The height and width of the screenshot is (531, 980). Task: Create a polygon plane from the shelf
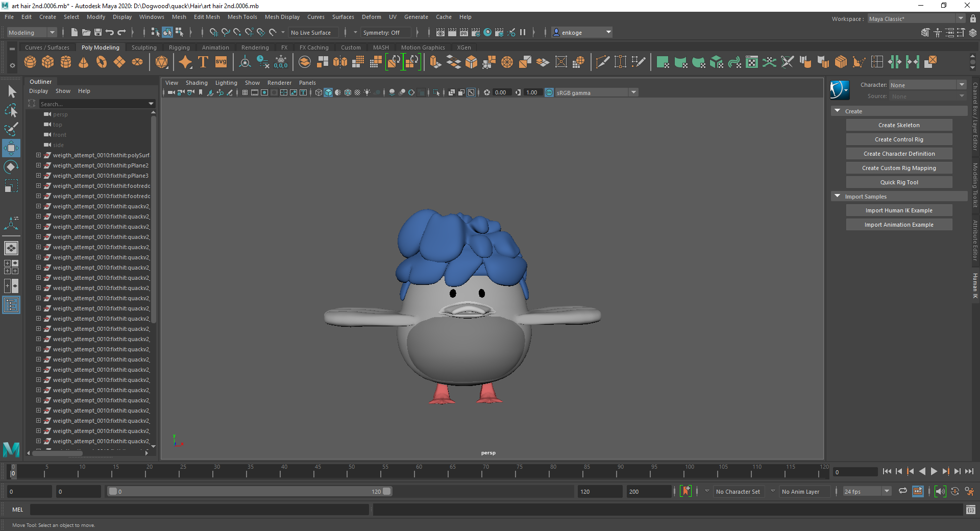[x=119, y=62]
